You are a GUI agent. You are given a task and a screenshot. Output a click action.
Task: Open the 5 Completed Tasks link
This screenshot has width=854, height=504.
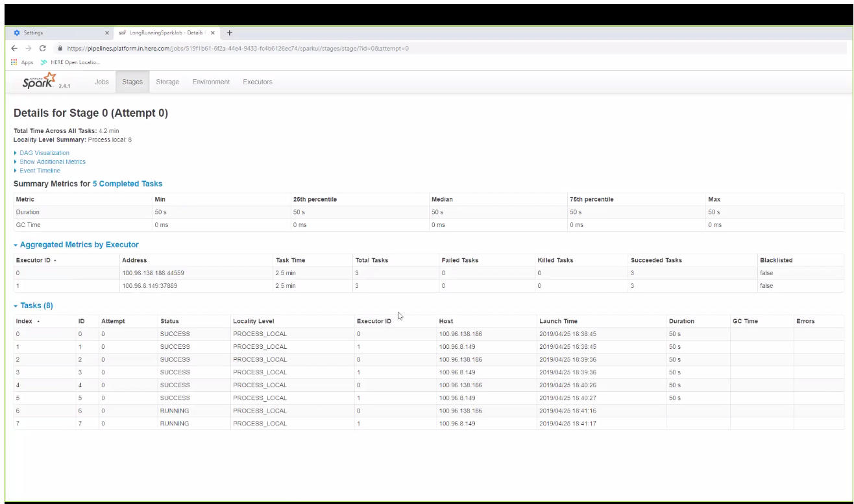click(x=128, y=184)
